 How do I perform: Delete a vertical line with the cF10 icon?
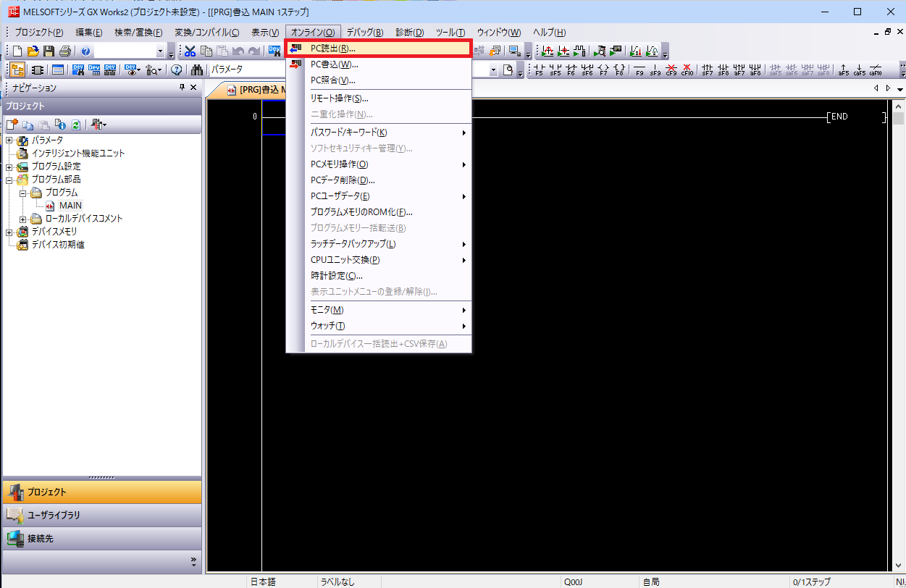[687, 70]
